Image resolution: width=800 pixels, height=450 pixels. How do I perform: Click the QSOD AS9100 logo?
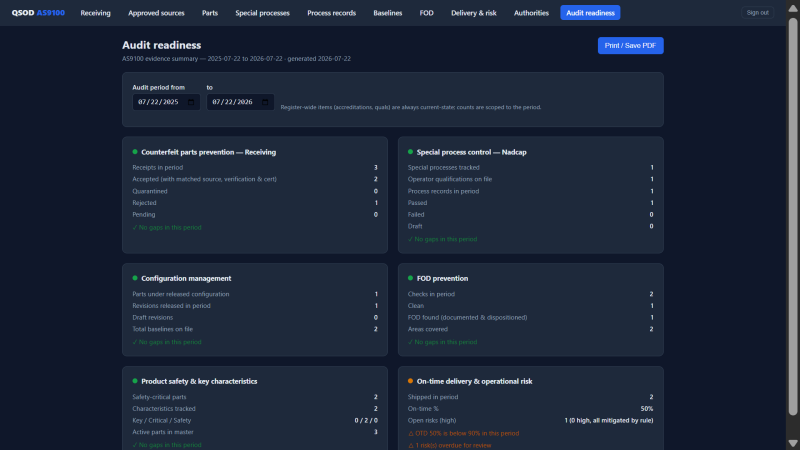[x=38, y=13]
